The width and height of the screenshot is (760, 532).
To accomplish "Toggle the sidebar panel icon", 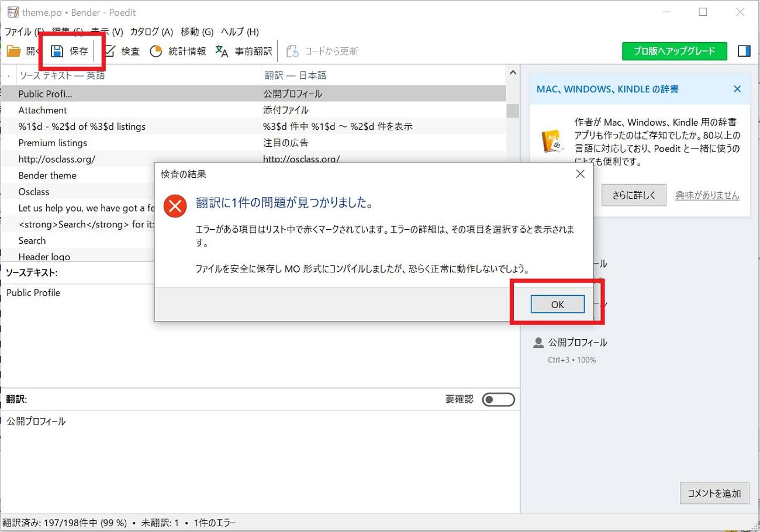I will (x=744, y=51).
